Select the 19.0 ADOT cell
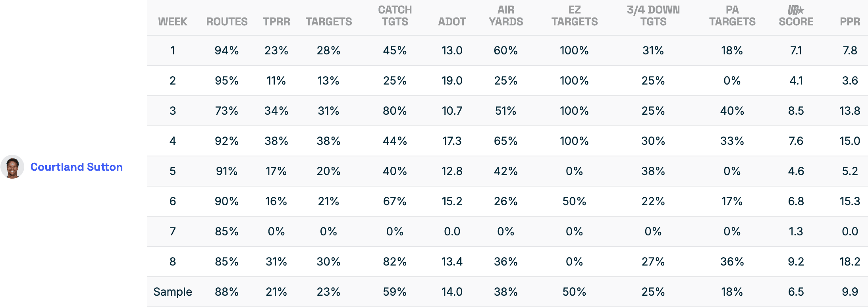 452,81
